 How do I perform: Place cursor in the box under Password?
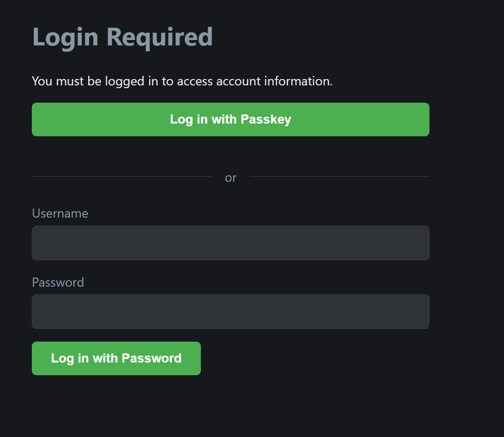[230, 312]
